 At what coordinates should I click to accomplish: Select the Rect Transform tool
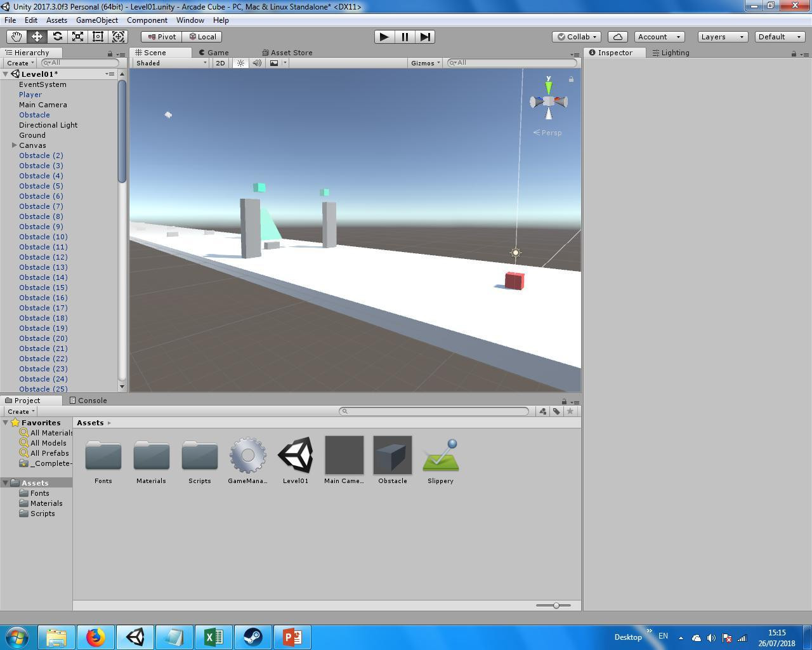[98, 37]
